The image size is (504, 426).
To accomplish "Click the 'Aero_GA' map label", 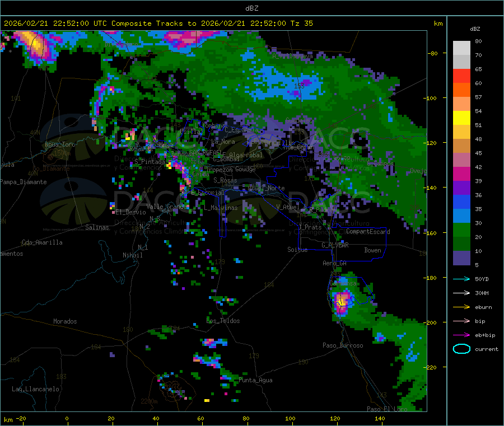I will 335,263.
